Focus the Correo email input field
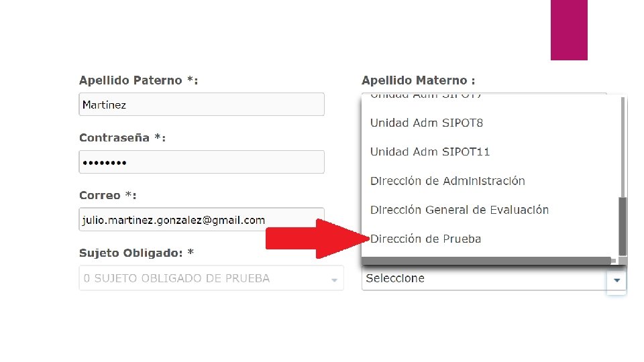644x362 pixels. pyautogui.click(x=201, y=220)
